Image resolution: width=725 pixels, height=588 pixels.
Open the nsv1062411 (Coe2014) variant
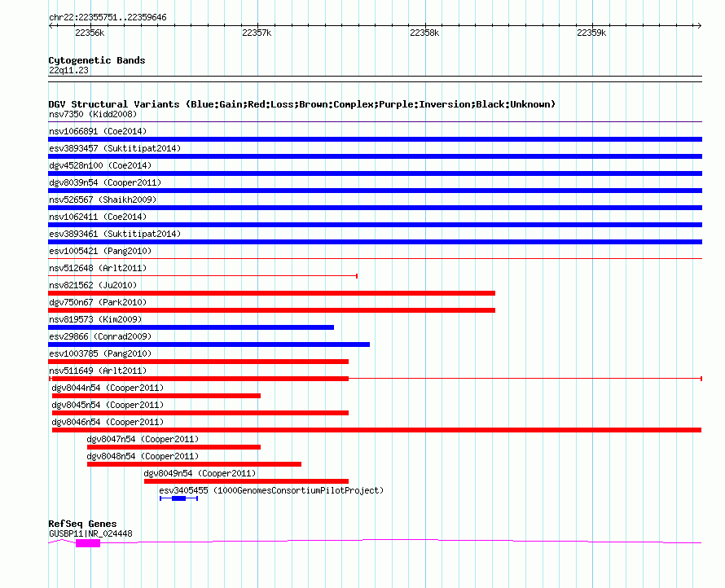pos(98,217)
